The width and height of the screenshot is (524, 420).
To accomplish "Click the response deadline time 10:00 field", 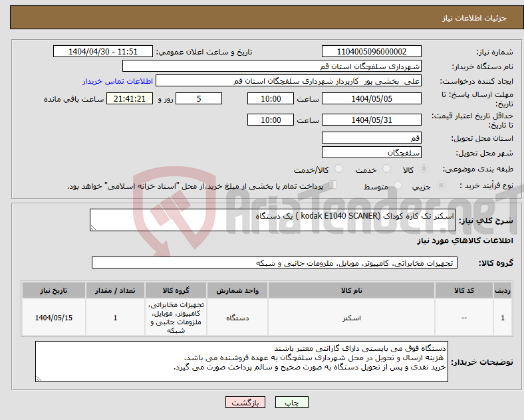I will [x=271, y=99].
